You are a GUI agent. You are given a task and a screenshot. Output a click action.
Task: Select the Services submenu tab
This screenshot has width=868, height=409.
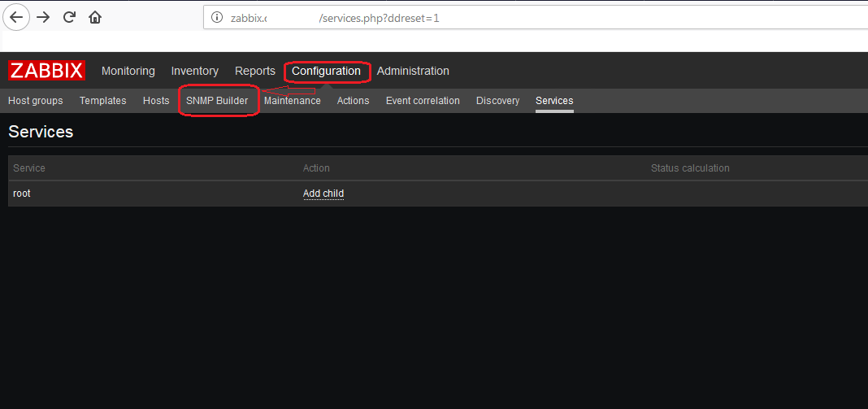coord(554,101)
